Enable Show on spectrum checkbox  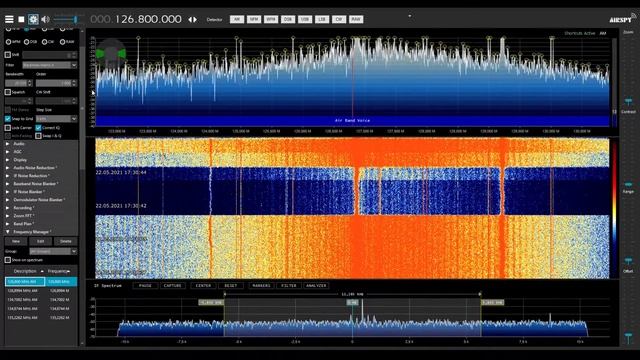pyautogui.click(x=8, y=260)
